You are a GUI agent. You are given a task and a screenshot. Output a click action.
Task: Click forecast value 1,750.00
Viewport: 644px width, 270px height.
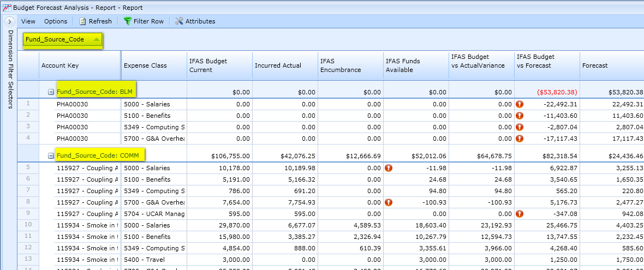(630, 260)
